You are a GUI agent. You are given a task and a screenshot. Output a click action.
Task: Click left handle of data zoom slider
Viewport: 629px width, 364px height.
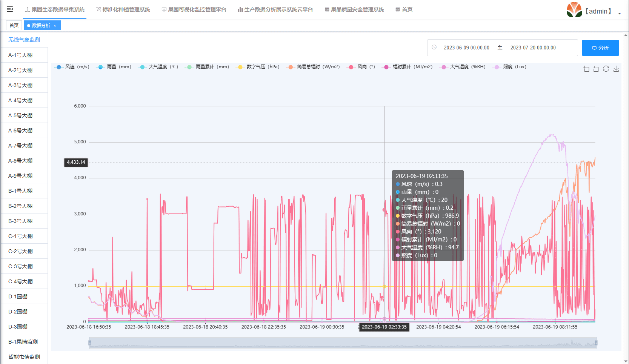coord(90,343)
